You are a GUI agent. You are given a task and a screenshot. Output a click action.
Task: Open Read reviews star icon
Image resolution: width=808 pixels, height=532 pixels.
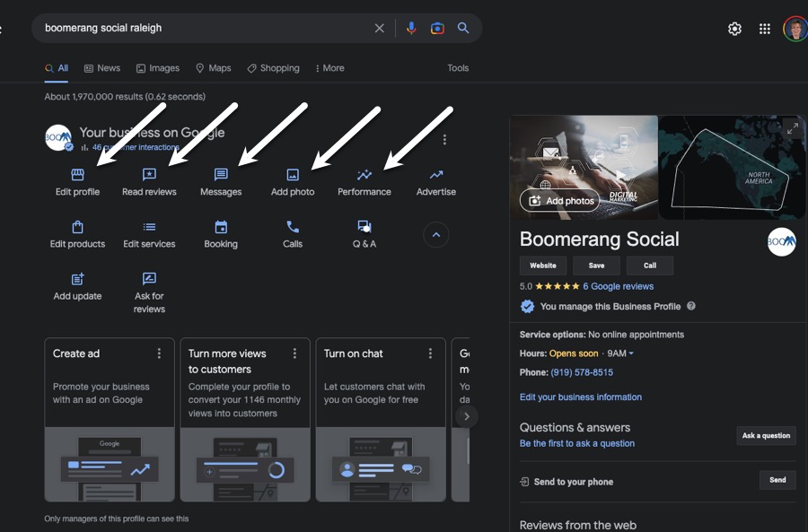(x=149, y=175)
